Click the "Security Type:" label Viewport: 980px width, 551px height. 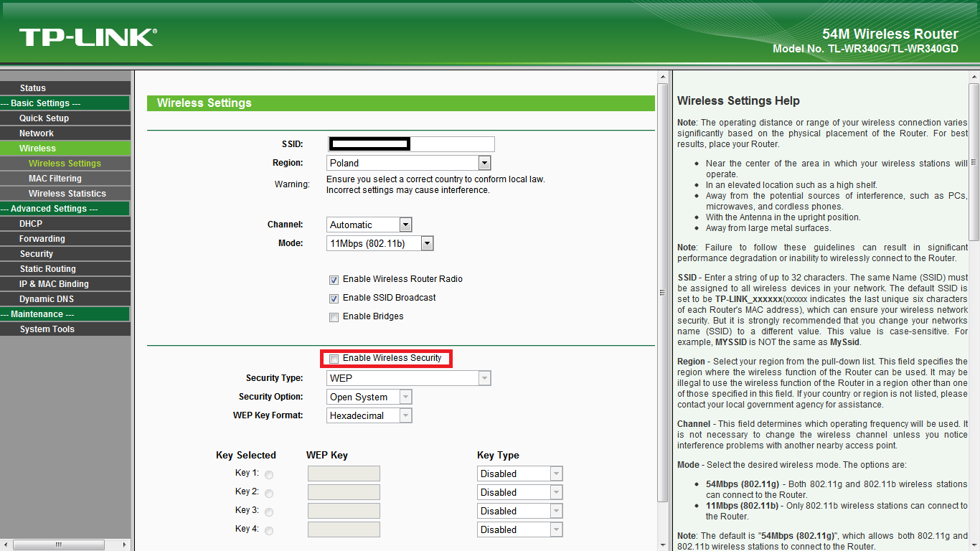[275, 378]
